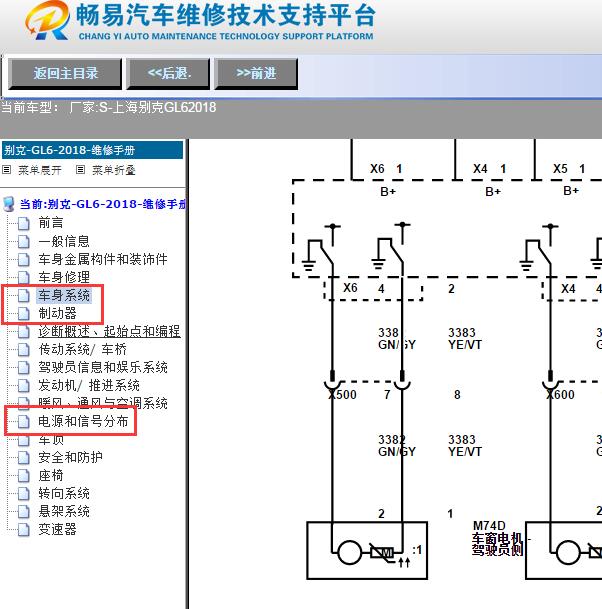This screenshot has width=602, height=609.
Task: Click the document icon next to 安全和防护
Action: 24,458
